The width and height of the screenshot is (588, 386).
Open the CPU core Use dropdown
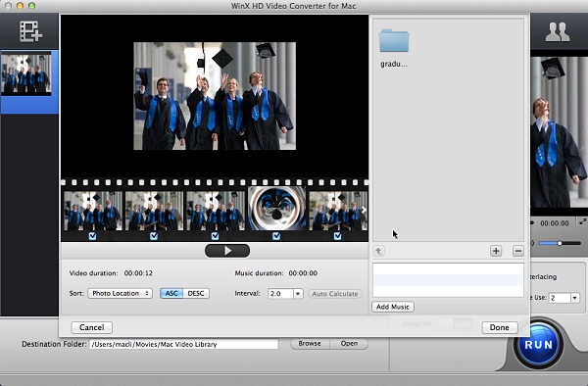[x=574, y=298]
